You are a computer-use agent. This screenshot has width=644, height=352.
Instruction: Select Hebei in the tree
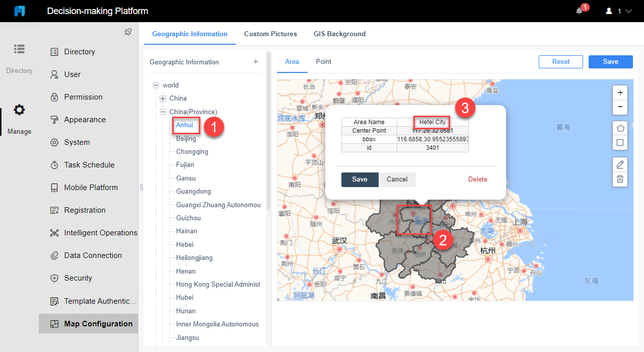point(185,244)
